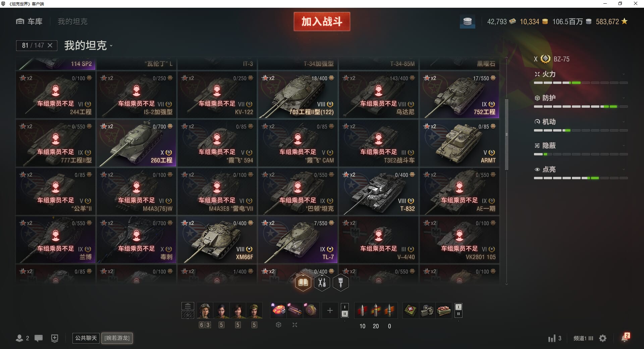Switch to the 公共聊天 chat tab

86,338
